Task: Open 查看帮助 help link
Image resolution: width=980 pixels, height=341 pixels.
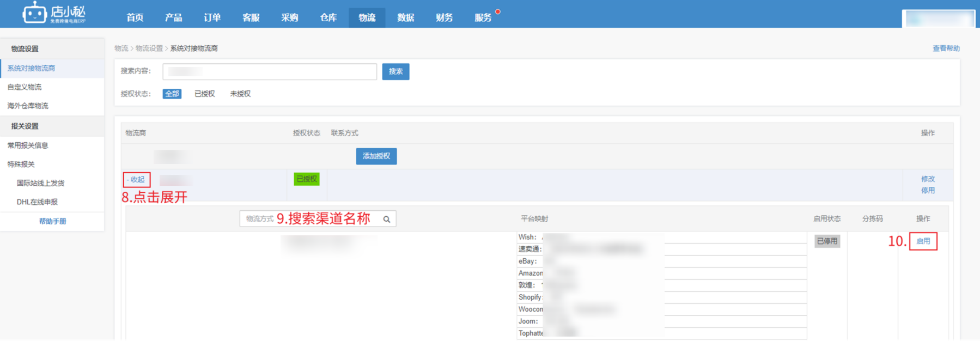Action: (x=946, y=48)
